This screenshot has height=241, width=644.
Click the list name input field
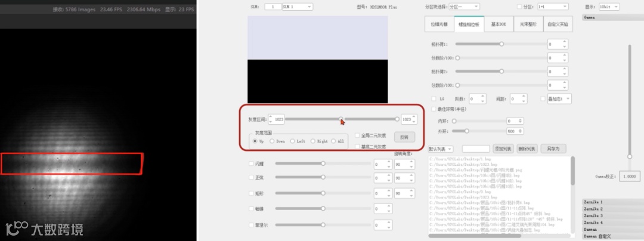(476, 149)
